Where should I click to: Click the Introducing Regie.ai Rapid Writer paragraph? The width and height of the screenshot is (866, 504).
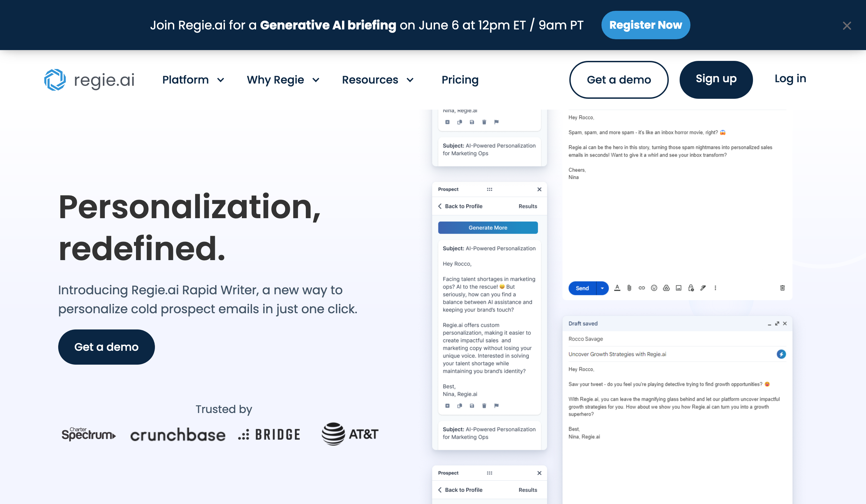click(x=208, y=299)
